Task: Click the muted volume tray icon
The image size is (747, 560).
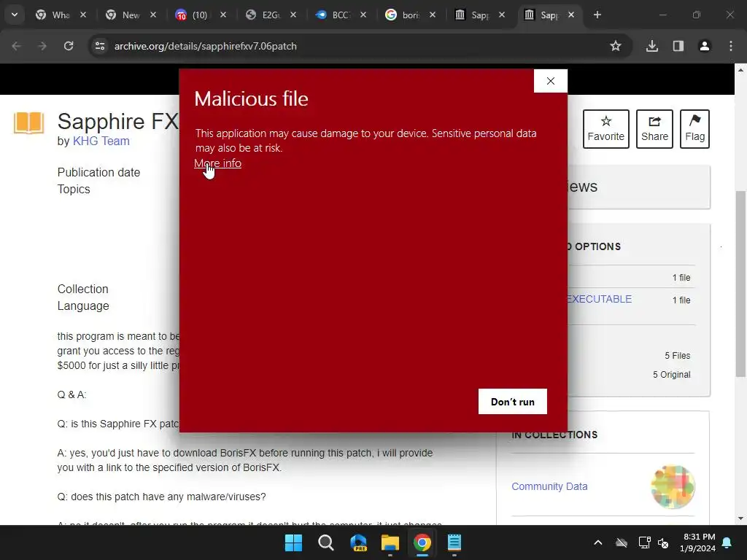Action: 663,542
